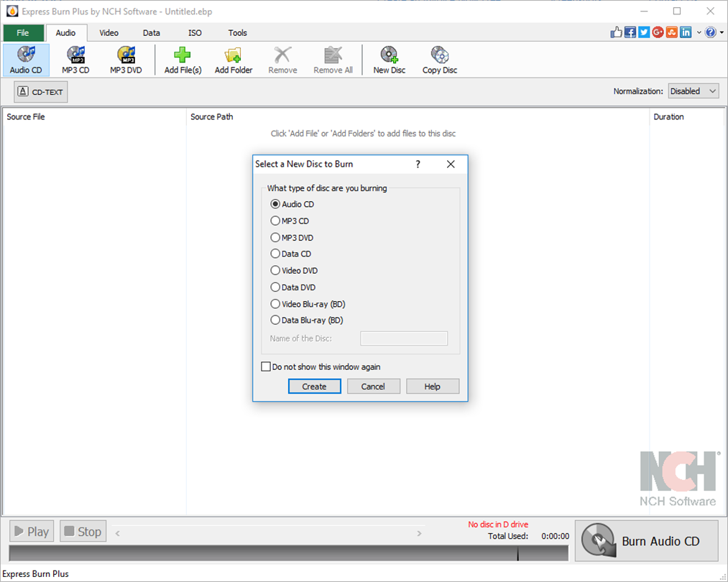Share on LinkedIn icon

tap(686, 32)
